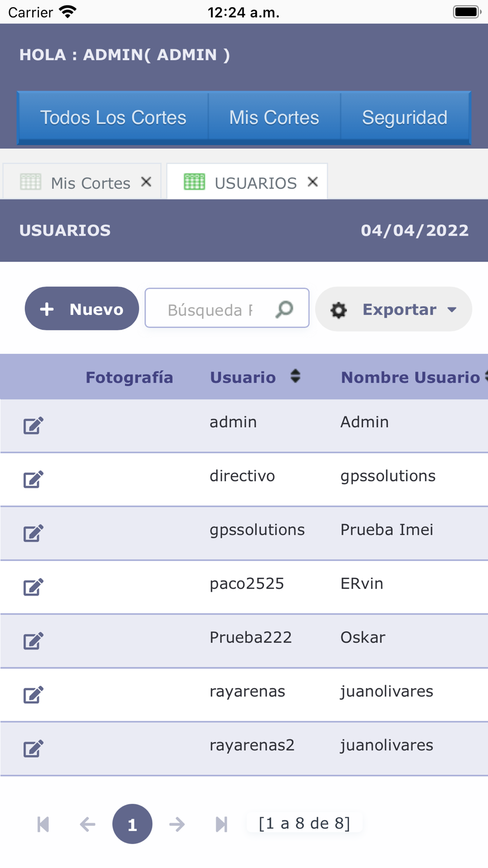Open the Exportar dropdown
The image size is (488, 868).
click(393, 310)
